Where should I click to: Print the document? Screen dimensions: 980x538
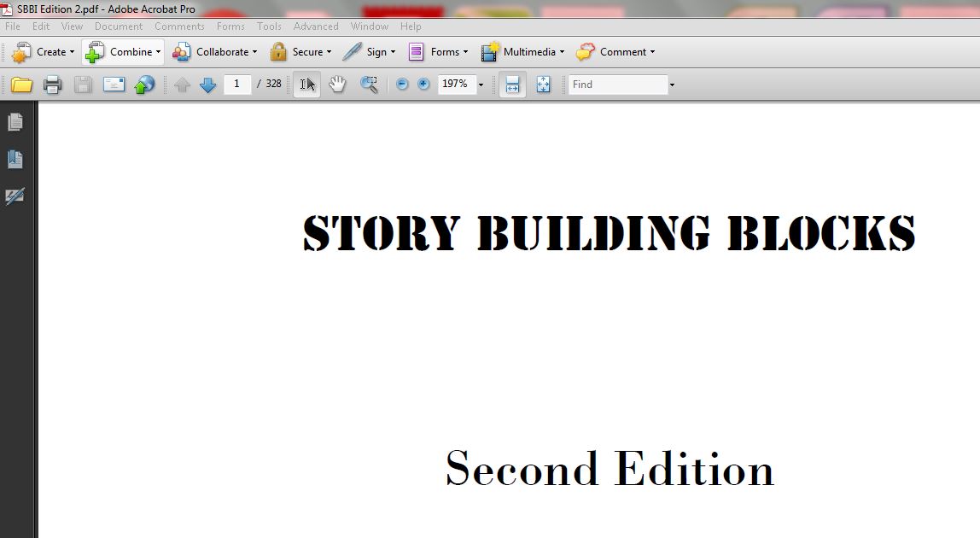click(x=52, y=84)
